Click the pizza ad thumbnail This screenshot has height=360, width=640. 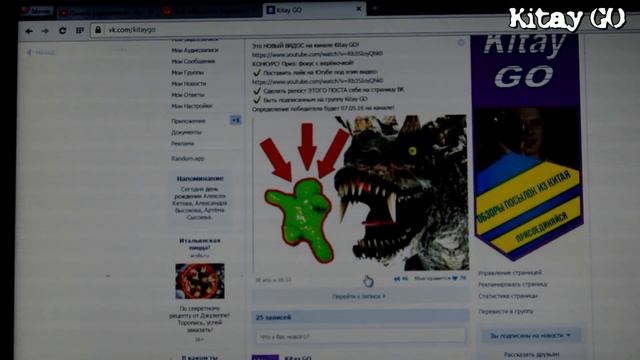click(200, 281)
